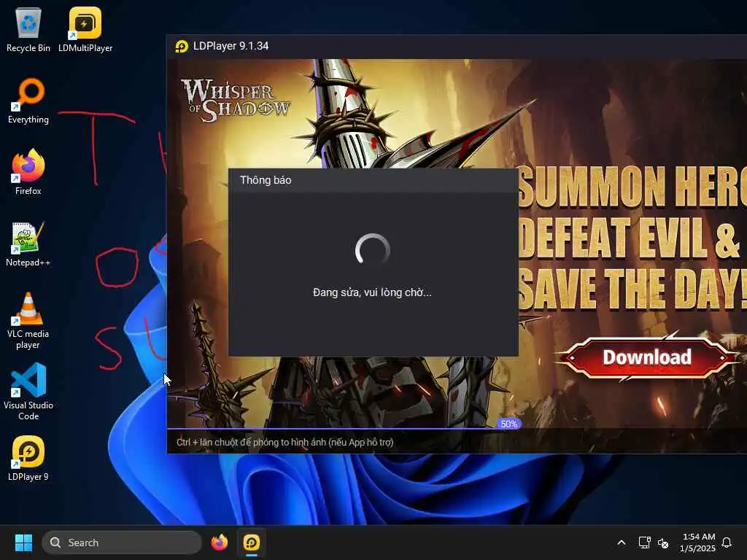Click the LDPlayer 9.1.34 window title
Screen dimensions: 747x560
point(231,46)
